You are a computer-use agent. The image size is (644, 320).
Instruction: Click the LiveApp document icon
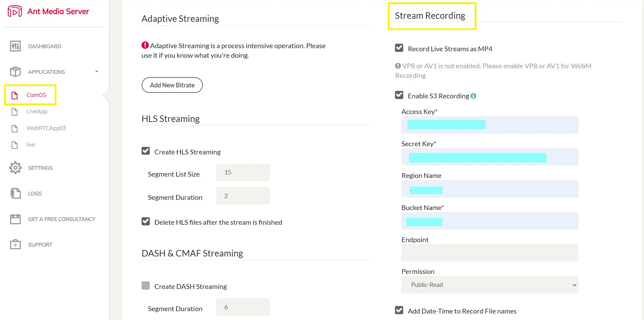pos(14,112)
